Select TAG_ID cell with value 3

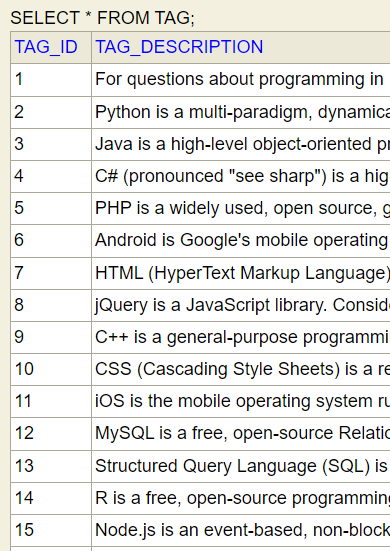tap(51, 144)
